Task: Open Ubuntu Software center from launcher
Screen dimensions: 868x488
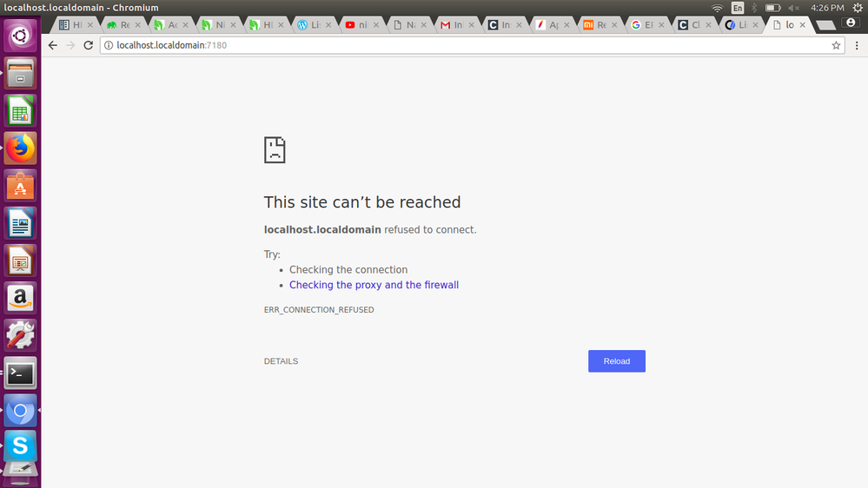Action: click(x=21, y=186)
